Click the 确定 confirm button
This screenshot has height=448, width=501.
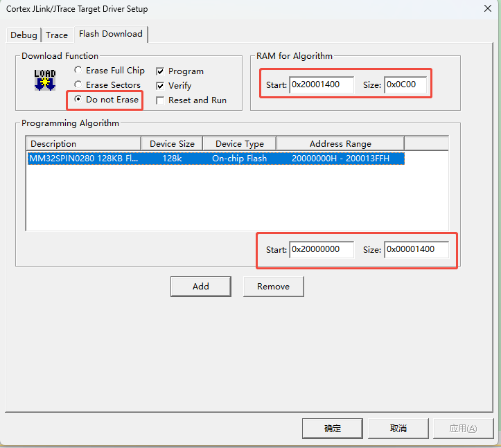click(333, 428)
